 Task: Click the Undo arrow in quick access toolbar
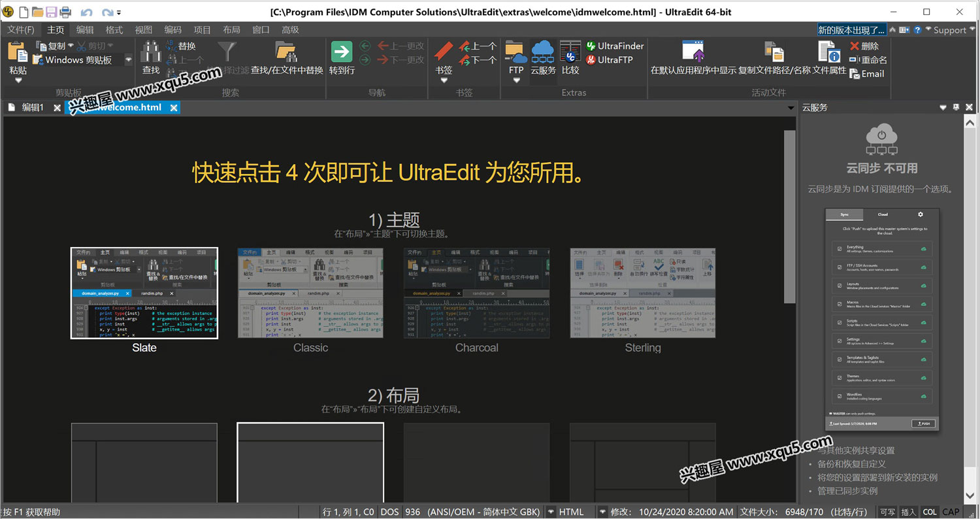[86, 12]
